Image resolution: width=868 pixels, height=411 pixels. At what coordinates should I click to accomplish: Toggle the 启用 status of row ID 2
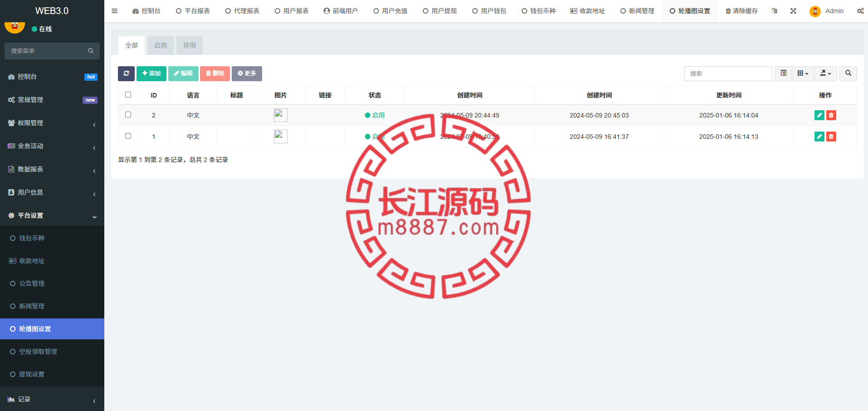click(375, 115)
